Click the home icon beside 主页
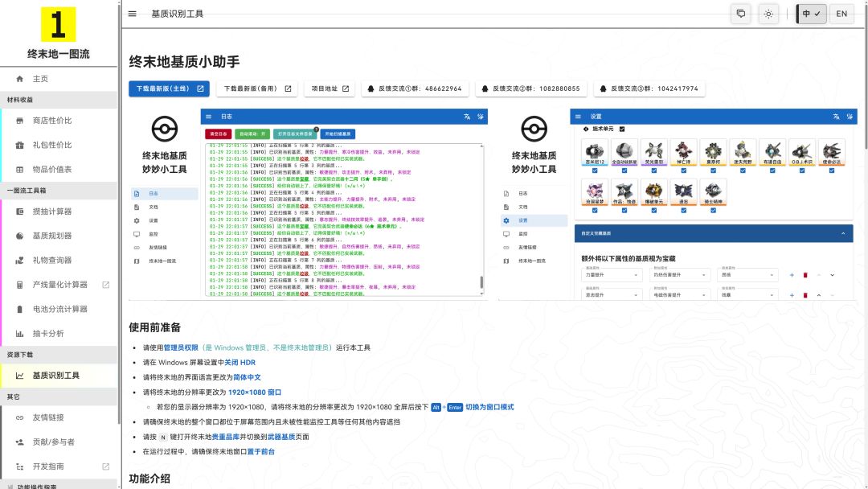This screenshot has height=489, width=868. point(20,79)
